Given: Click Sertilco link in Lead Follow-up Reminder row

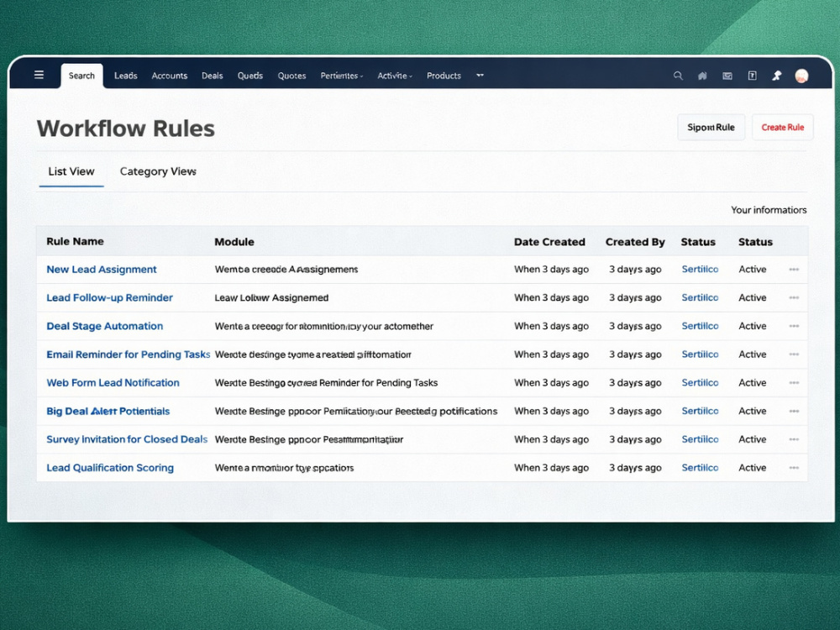Looking at the screenshot, I should 700,298.
